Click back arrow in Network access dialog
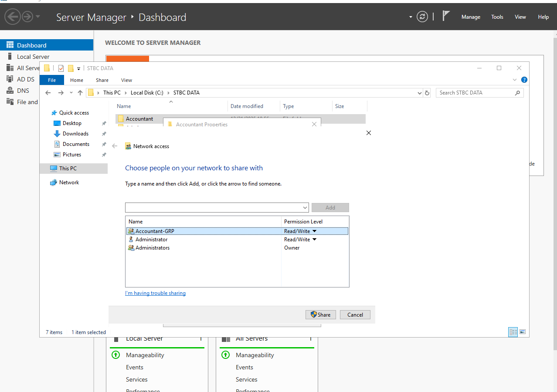The width and height of the screenshot is (557, 392). pyautogui.click(x=115, y=146)
